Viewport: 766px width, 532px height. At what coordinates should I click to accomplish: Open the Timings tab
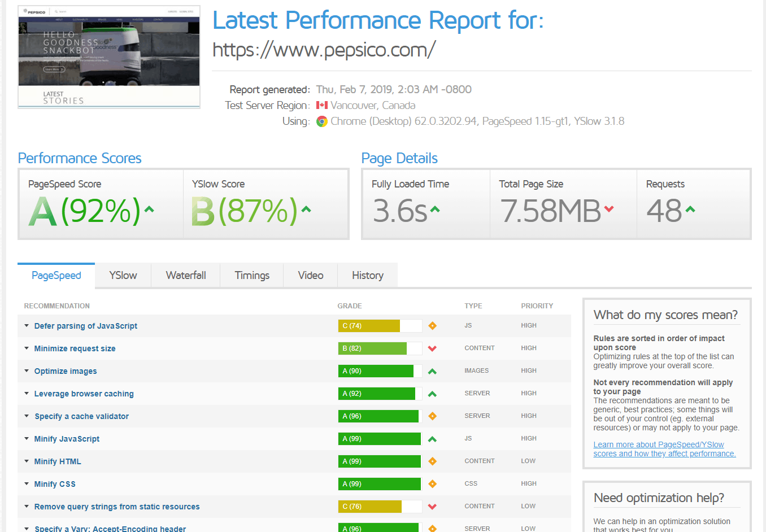coord(252,276)
